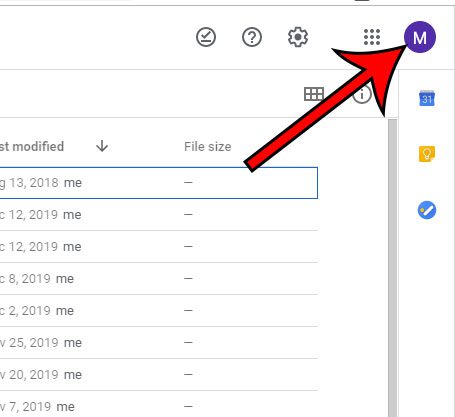455x417 pixels.
Task: Open Google Keep in side panel
Action: click(x=427, y=154)
